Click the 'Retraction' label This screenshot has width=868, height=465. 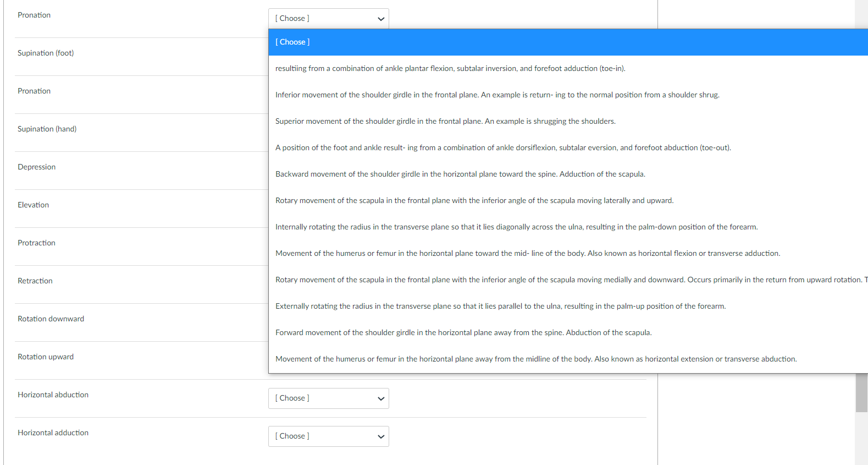click(35, 281)
